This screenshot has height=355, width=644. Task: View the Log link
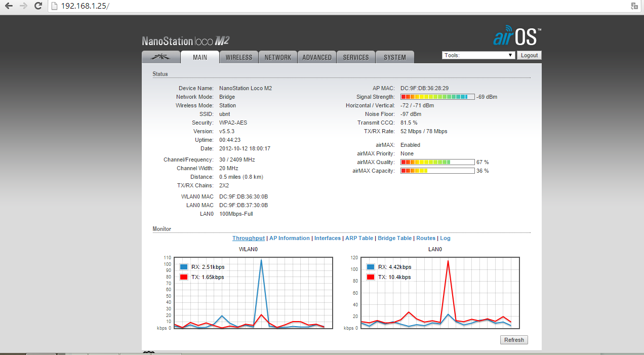(x=445, y=238)
